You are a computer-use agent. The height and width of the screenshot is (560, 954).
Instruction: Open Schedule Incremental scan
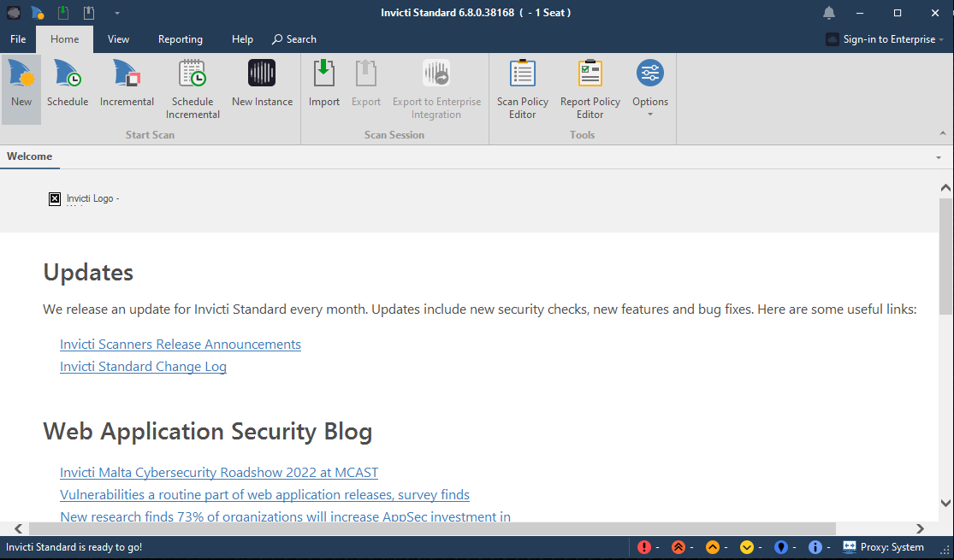pyautogui.click(x=193, y=90)
